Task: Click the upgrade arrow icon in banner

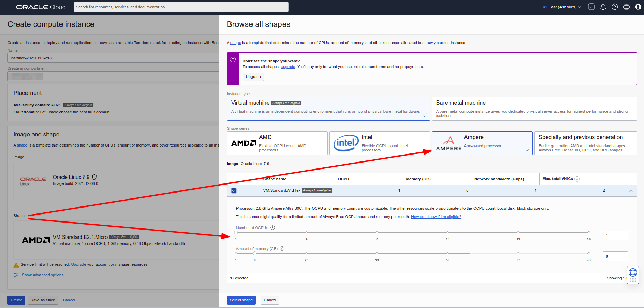Action: click(233, 59)
